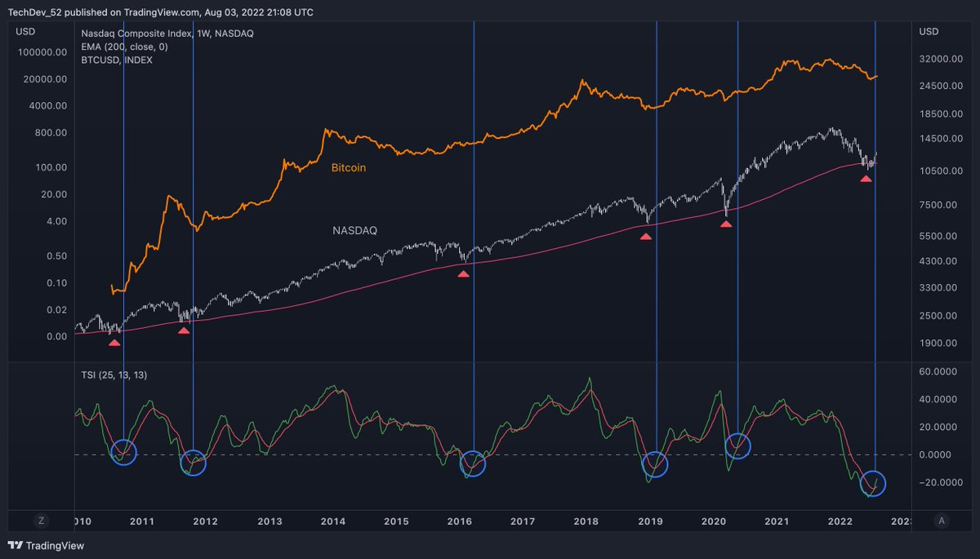Click the blue circle on TSI near 2019
Image resolution: width=980 pixels, height=559 pixels.
click(x=654, y=464)
